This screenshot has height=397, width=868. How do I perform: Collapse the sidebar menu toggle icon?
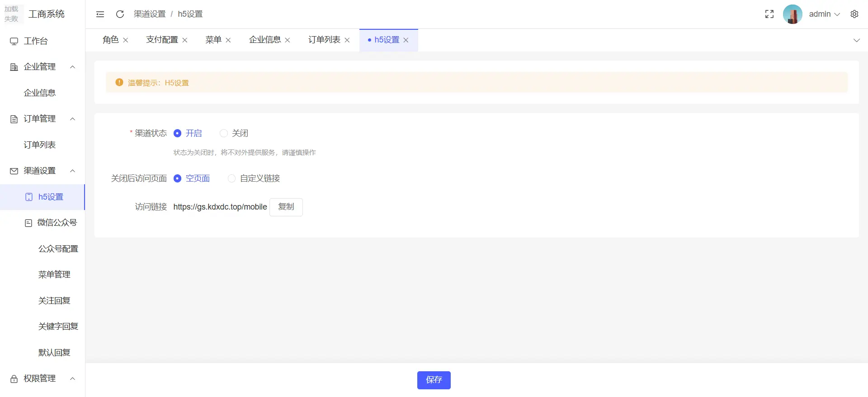(x=100, y=14)
